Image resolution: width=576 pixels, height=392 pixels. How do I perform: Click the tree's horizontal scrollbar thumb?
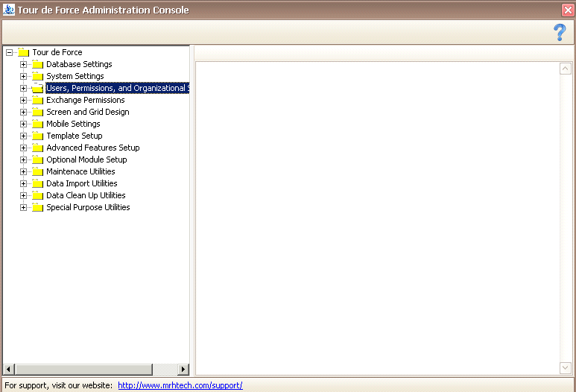click(83, 369)
